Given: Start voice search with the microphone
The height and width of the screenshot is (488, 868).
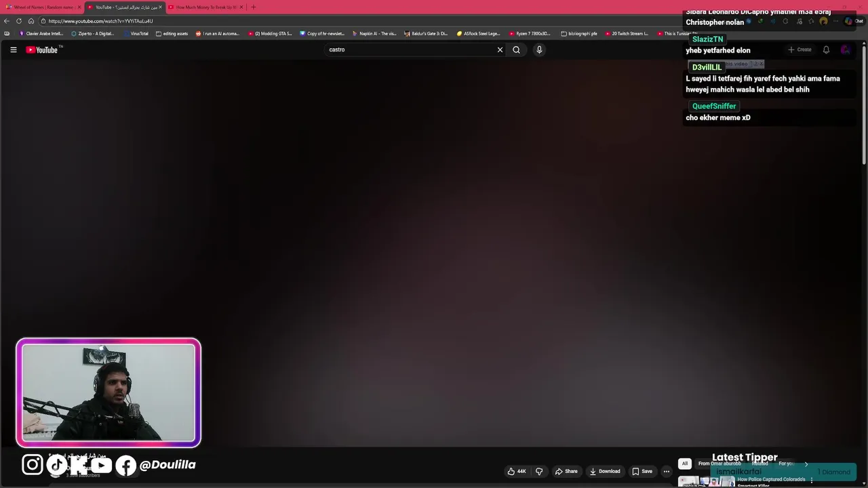Looking at the screenshot, I should pos(539,49).
